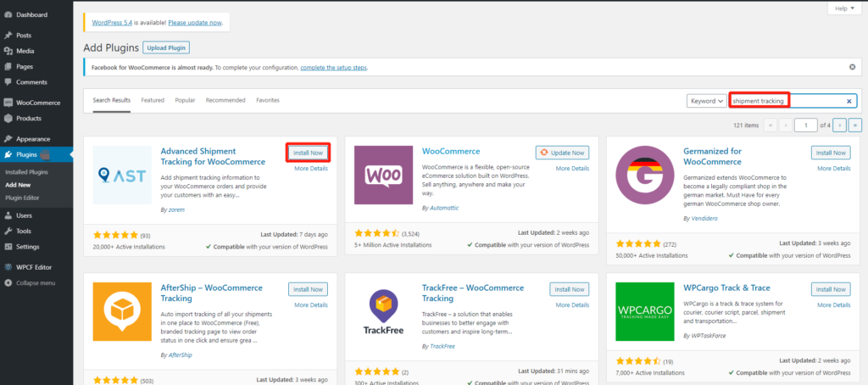Open Add New plugins submenu item
Image resolution: width=868 pixels, height=385 pixels.
tap(18, 185)
